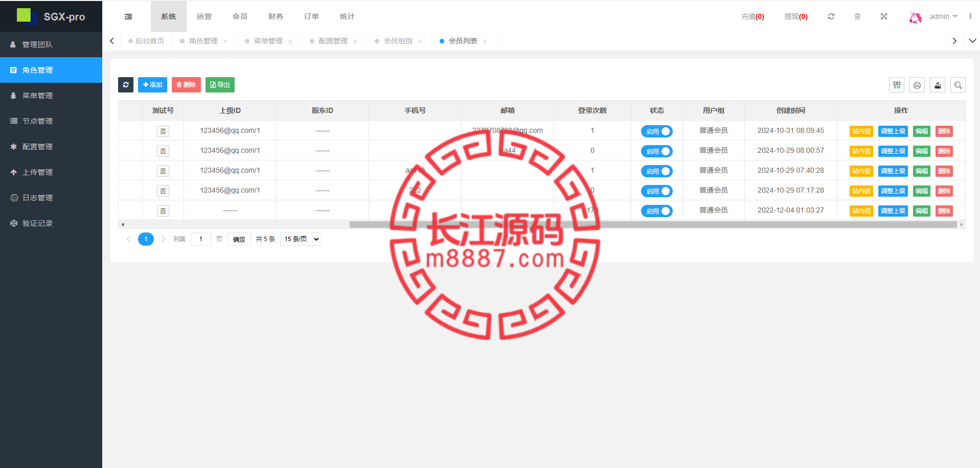Click the refresh icon in top header
The width and height of the screenshot is (980, 468).
tap(831, 16)
